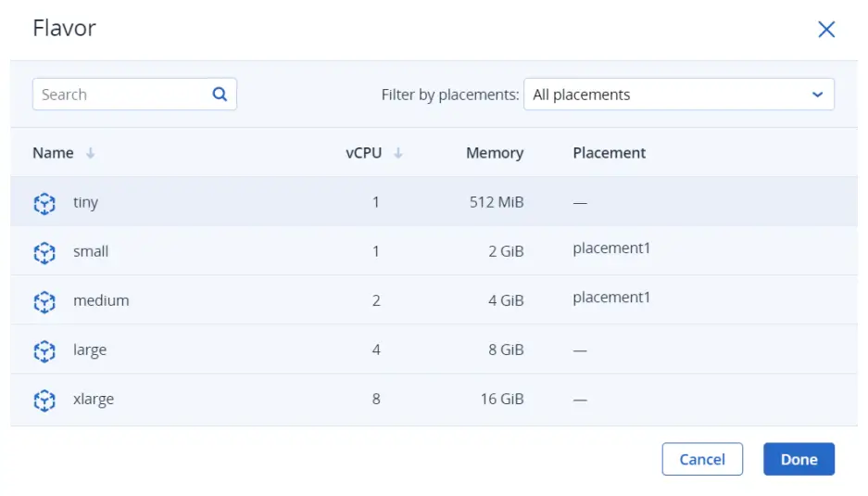This screenshot has height=496, width=868.
Task: Sort flavors by vCPU arrow
Action: (x=398, y=154)
